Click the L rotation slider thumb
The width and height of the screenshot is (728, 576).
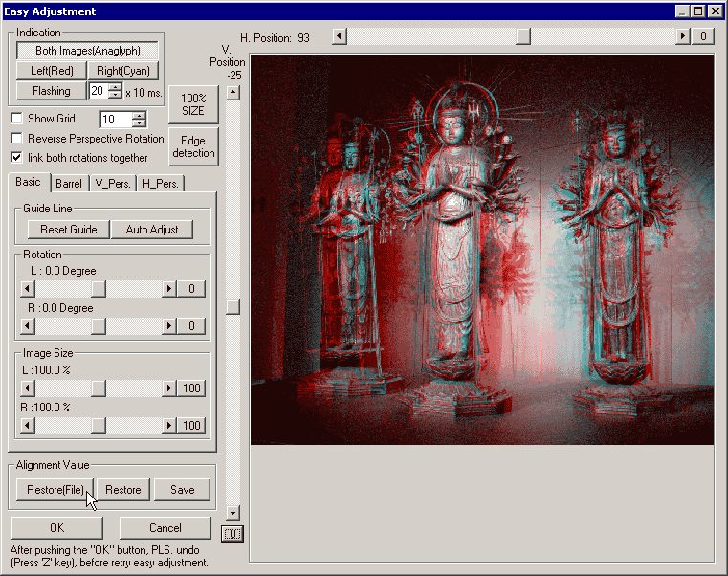(x=98, y=289)
